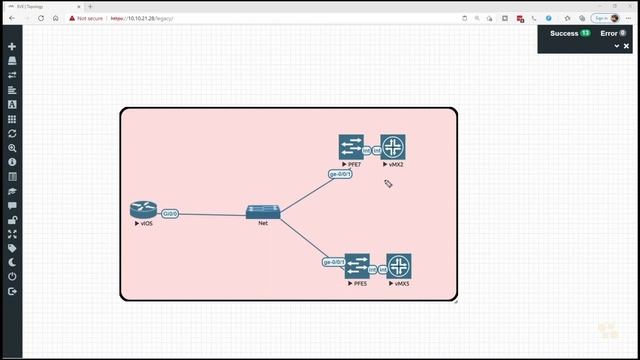Select the EVE Topology browser tab

click(x=44, y=7)
